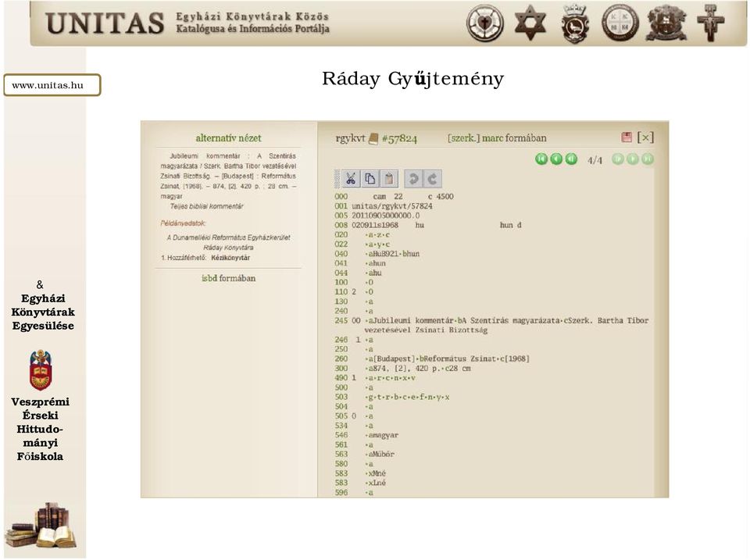Click the Ráday Könyvtára library name

228,248
